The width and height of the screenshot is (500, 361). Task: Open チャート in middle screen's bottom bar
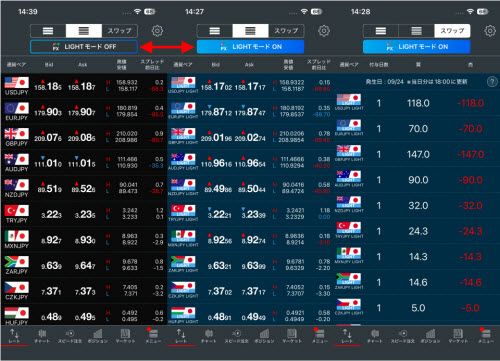[x=209, y=336]
